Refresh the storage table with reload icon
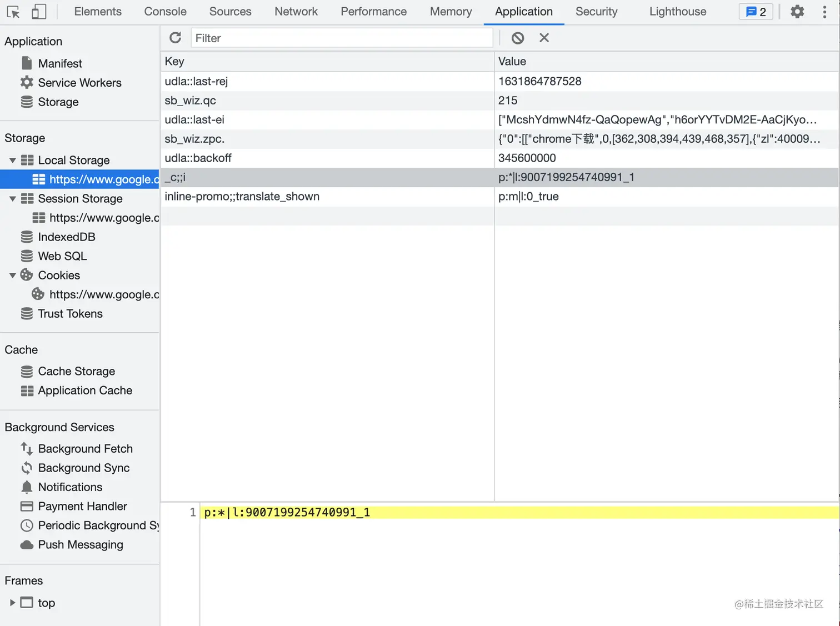 coord(176,38)
